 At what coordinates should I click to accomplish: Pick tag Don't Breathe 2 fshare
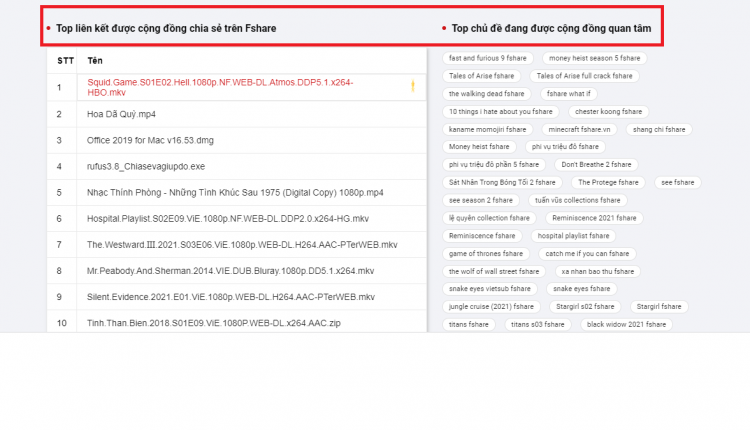[596, 165]
